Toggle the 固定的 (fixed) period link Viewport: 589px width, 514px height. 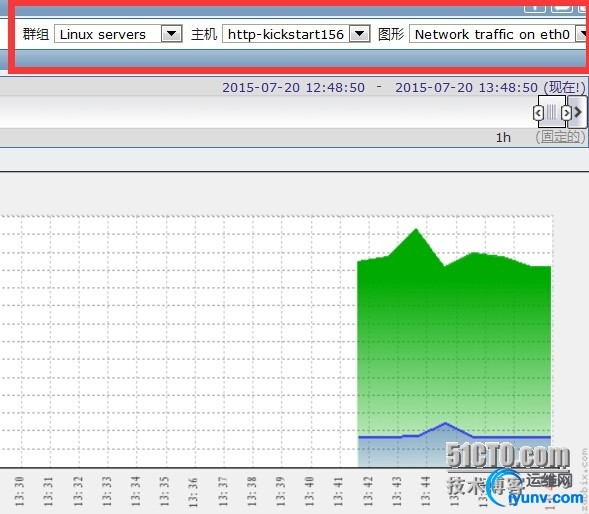560,137
